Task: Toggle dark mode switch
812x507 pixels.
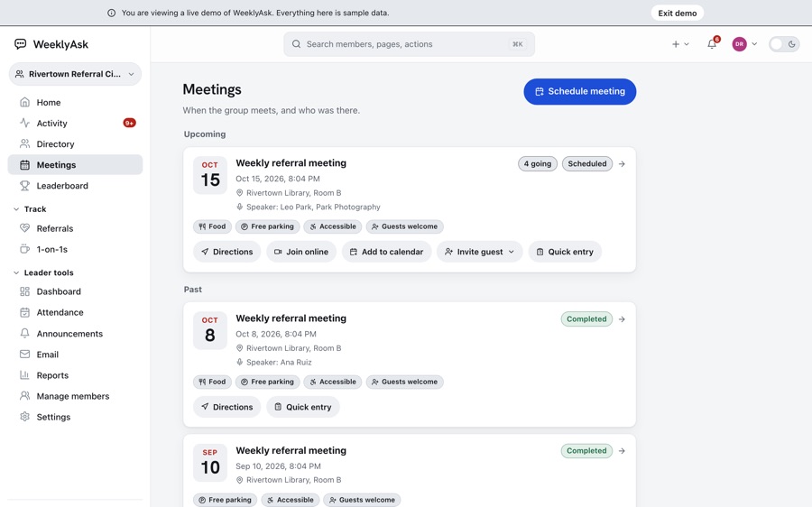Action: coord(783,44)
